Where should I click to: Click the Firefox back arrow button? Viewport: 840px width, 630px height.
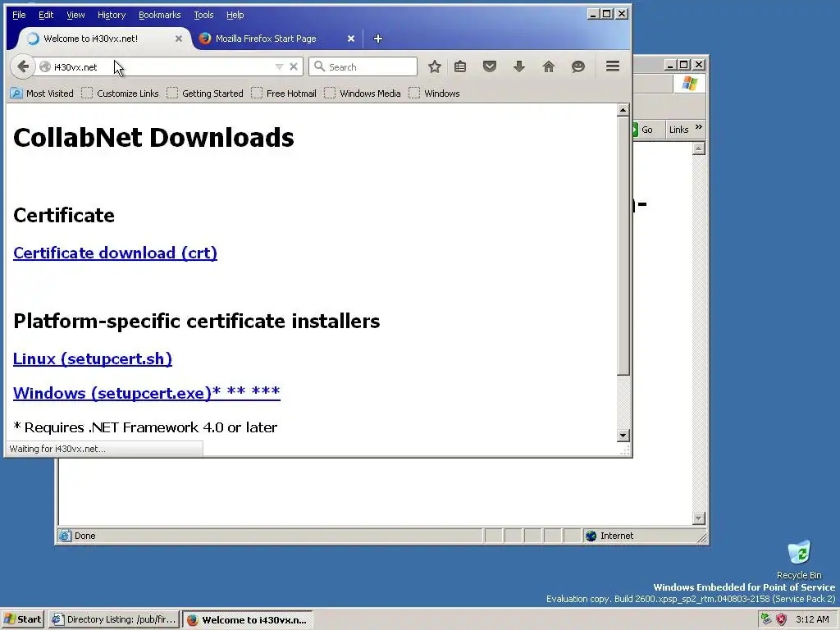tap(22, 66)
